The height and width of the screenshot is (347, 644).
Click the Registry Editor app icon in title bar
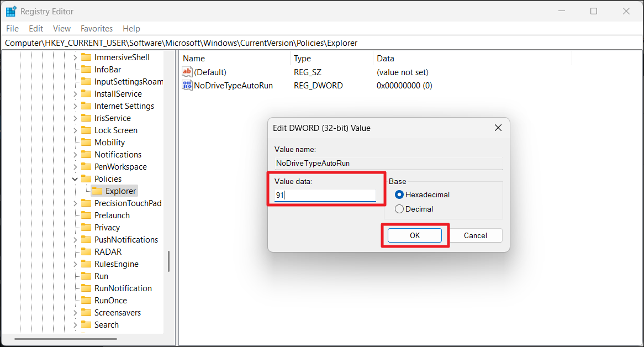tap(11, 11)
